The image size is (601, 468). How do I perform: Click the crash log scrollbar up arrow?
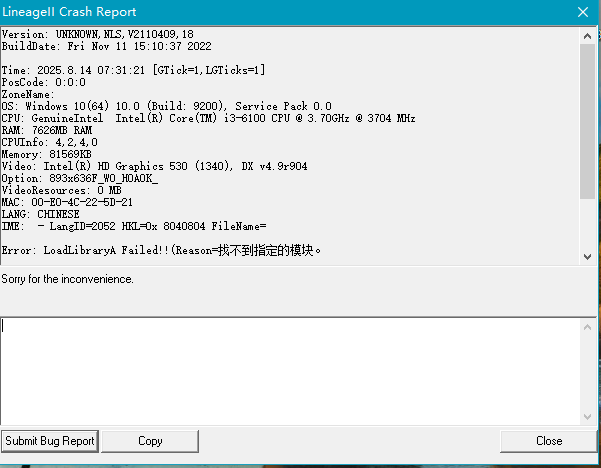(x=589, y=36)
